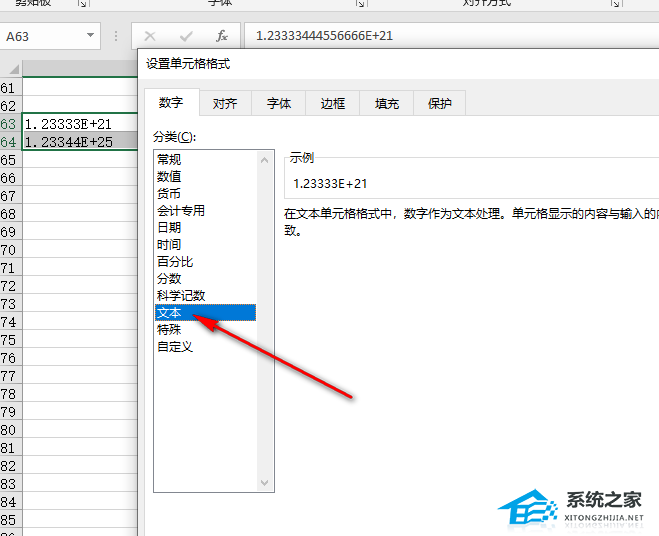
Task: Switch to the 字体 tab
Action: 279,103
